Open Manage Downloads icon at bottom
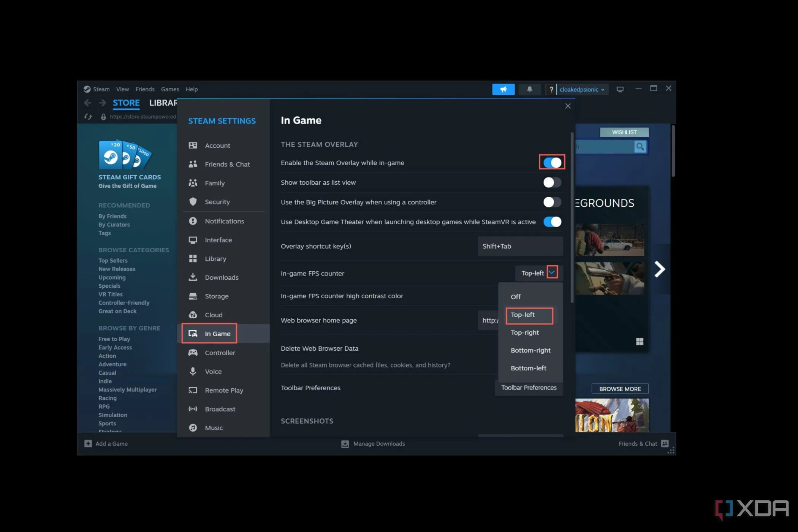This screenshot has width=798, height=532. point(345,444)
